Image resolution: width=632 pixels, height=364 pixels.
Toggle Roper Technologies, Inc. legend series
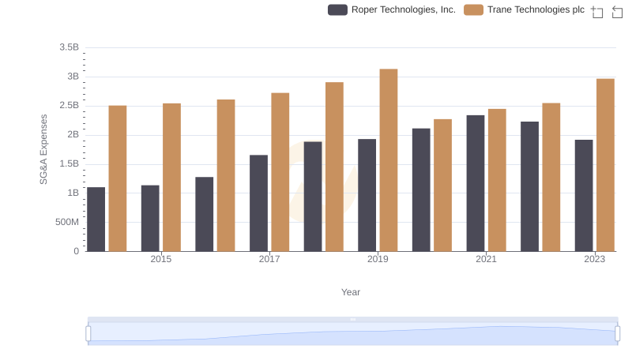tap(391, 9)
